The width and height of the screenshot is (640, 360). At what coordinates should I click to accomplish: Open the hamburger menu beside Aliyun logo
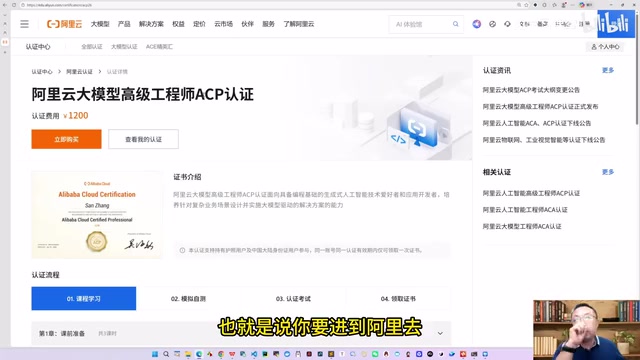[24, 24]
